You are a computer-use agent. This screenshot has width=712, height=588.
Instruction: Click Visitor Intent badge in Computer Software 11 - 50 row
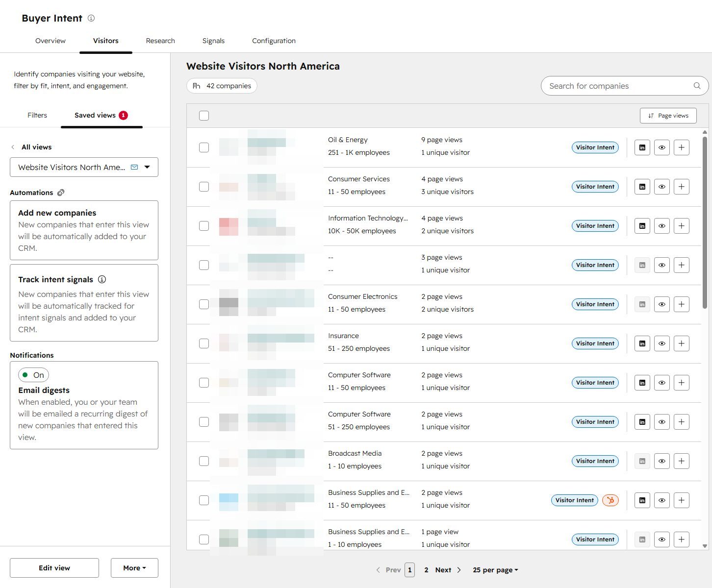595,383
